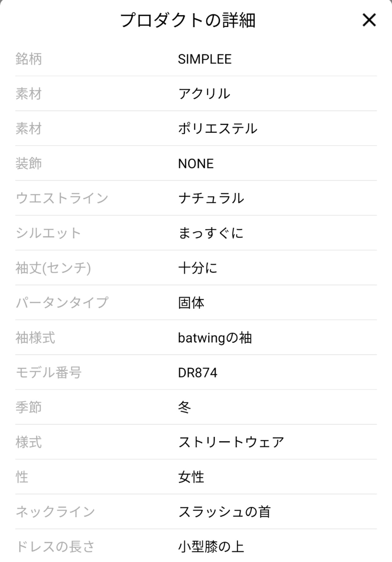Select the 女性 gender value
Screen dimensions: 392x562
pos(191,477)
